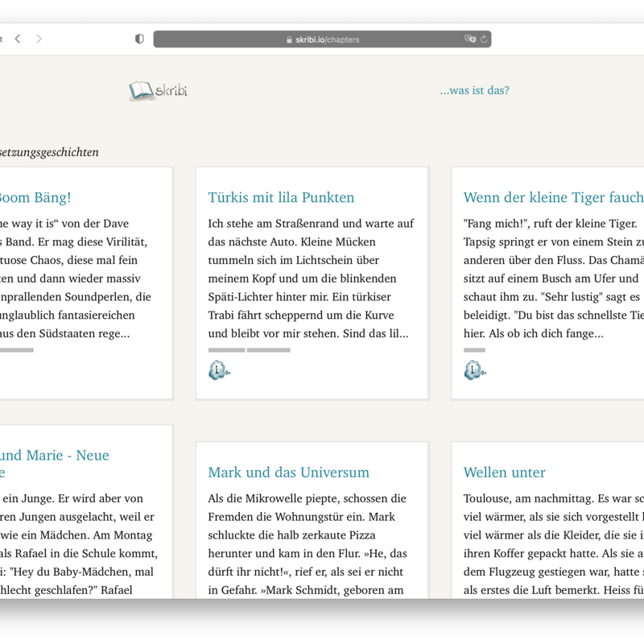Click first progress bar segment under Türkis story
The height and width of the screenshot is (644, 644).
click(x=226, y=350)
